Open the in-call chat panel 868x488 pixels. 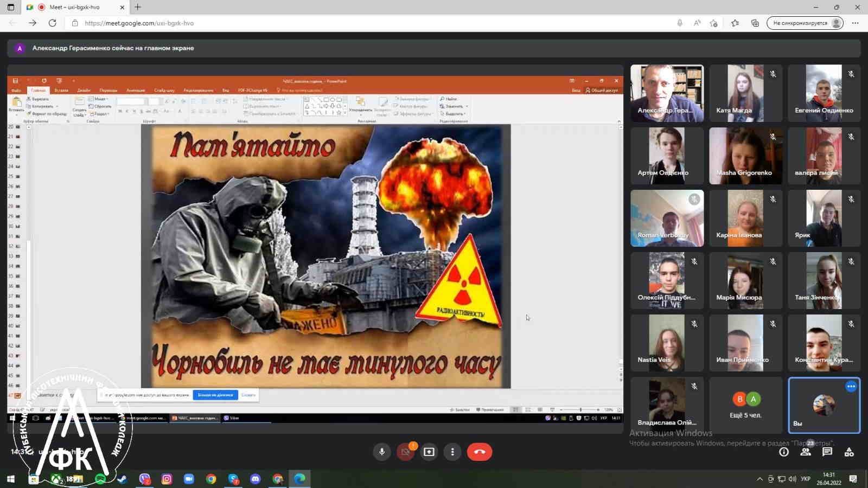point(827,452)
